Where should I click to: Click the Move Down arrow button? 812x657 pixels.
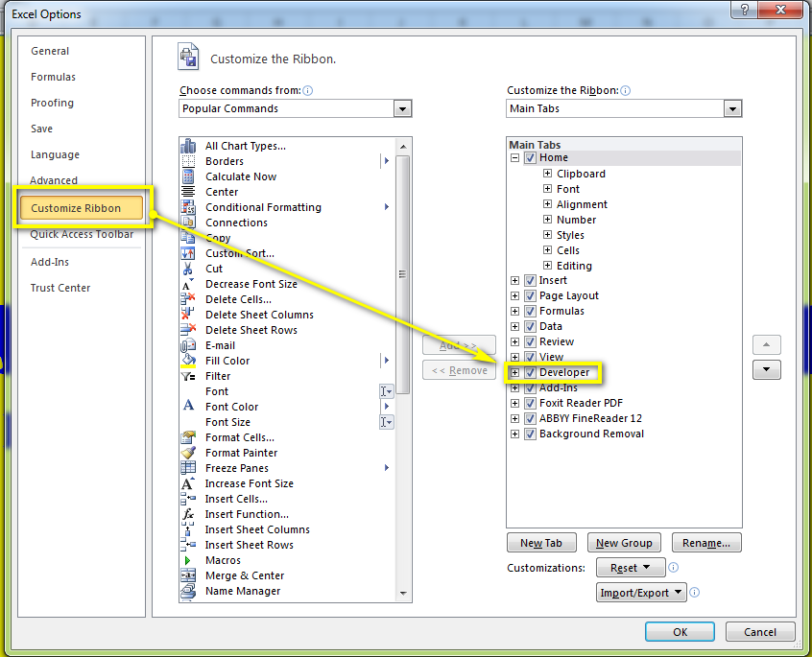pos(767,369)
